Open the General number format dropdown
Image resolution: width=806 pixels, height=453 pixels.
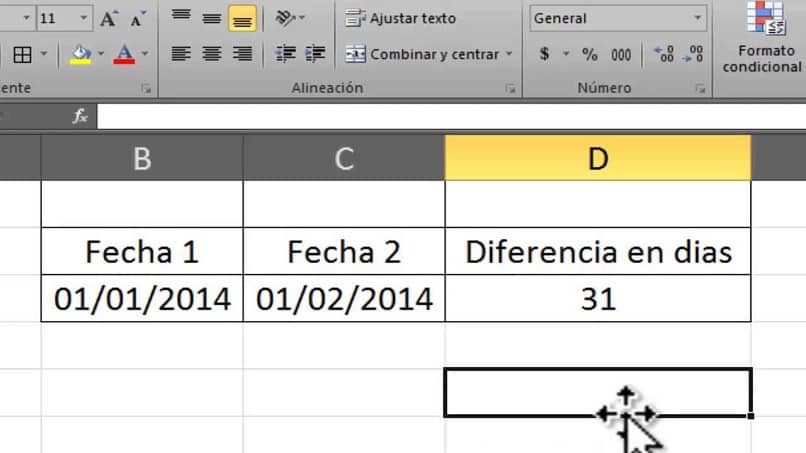point(697,18)
